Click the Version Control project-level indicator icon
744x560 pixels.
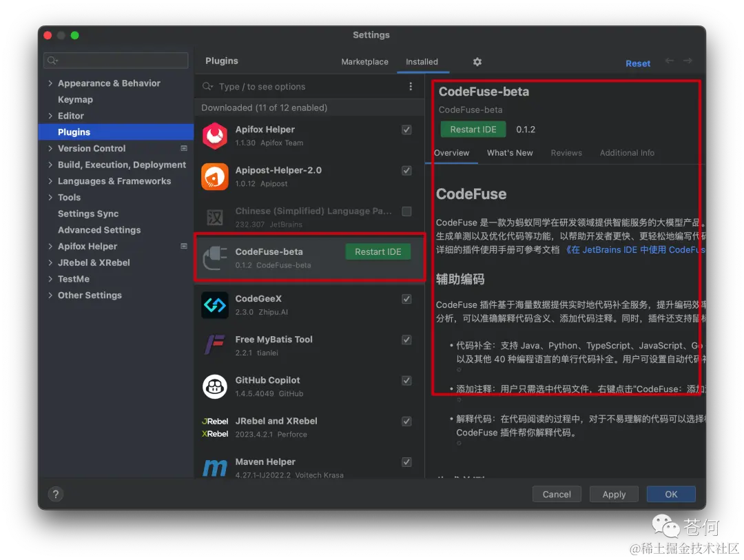(184, 148)
